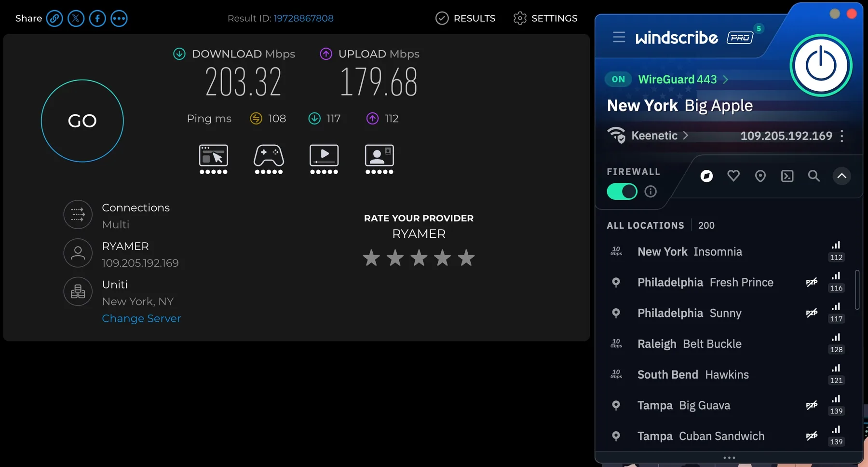Click the web browsing rating icon

click(214, 159)
